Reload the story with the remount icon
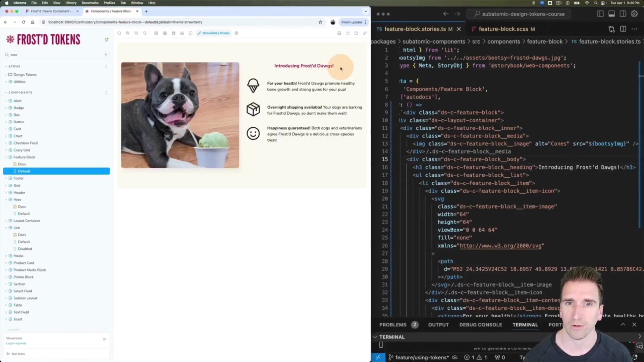Viewport: 644px width, 362px height. (119, 33)
